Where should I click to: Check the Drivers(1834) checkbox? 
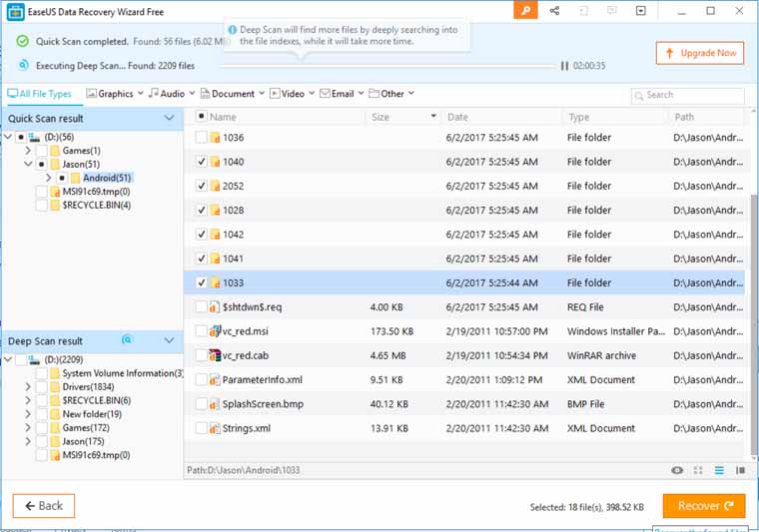tap(42, 387)
